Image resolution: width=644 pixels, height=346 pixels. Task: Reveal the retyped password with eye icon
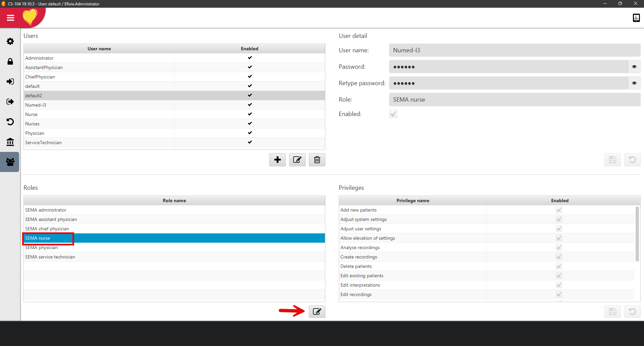click(634, 83)
